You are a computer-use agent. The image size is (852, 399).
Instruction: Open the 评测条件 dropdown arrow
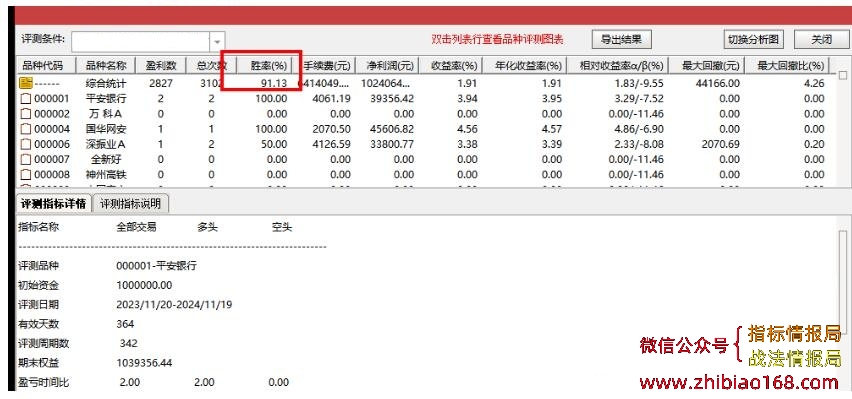coord(217,41)
